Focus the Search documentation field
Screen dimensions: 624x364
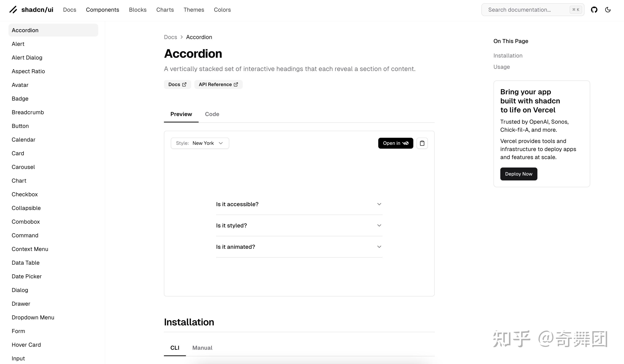(528, 10)
